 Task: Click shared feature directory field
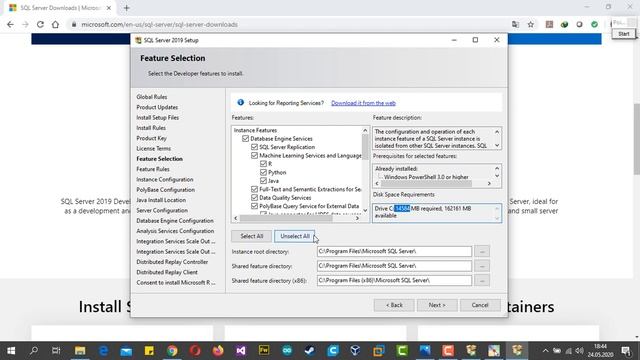394,266
